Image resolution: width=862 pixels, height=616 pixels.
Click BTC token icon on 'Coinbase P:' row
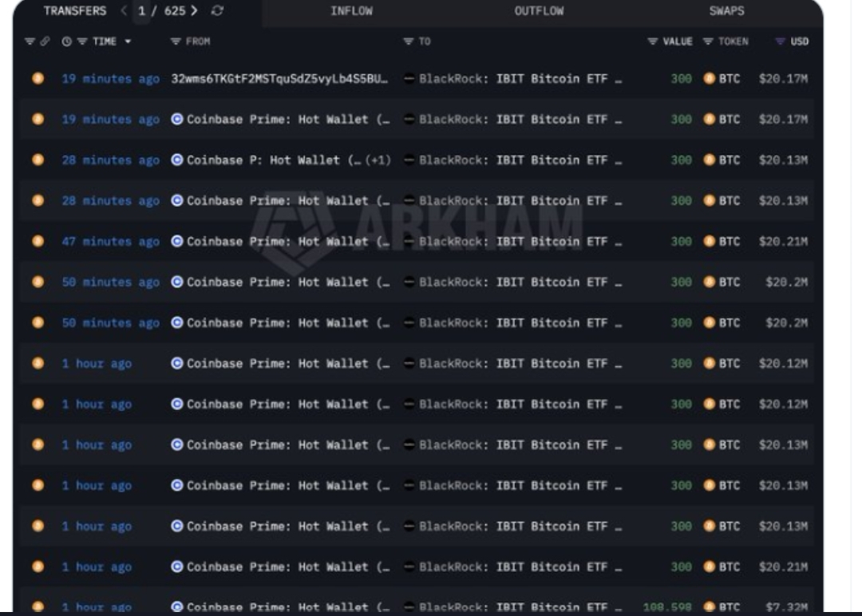coord(710,160)
